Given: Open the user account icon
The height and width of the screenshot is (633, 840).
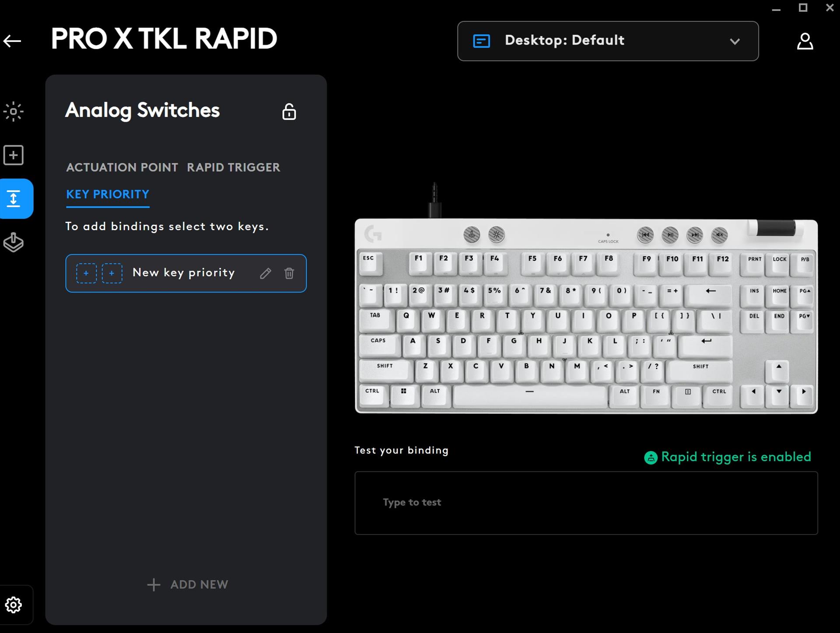Looking at the screenshot, I should (x=805, y=42).
